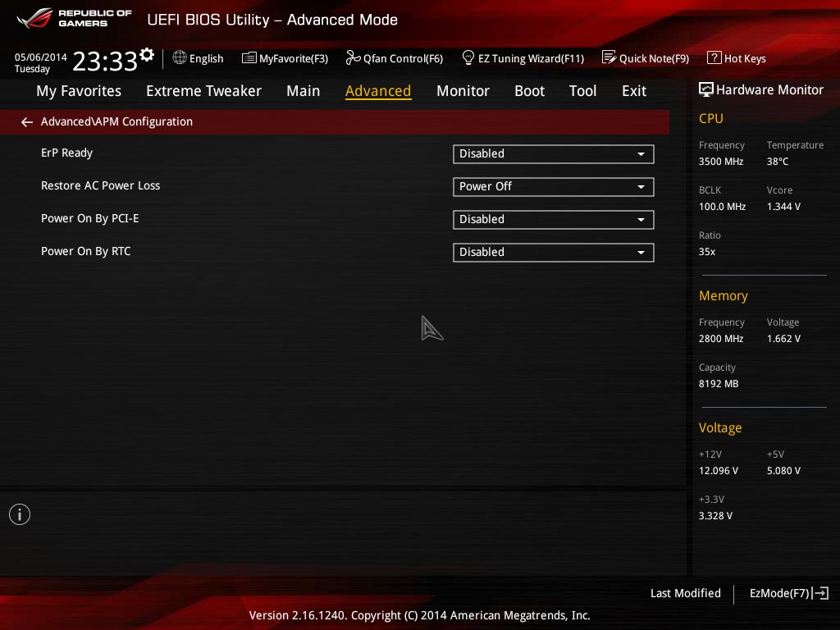Screen dimensions: 840x630
Task: Click the capacity 8192 MB value
Action: pos(719,384)
